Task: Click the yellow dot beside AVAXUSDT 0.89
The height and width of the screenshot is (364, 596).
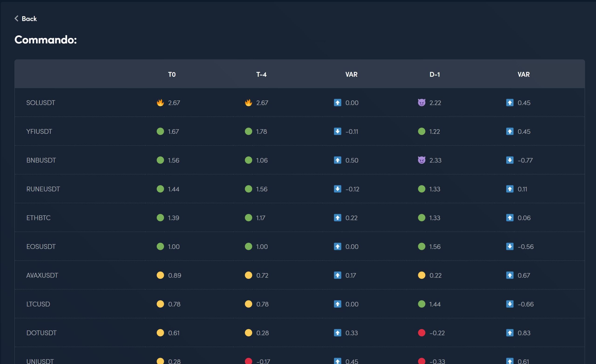Action: tap(160, 275)
